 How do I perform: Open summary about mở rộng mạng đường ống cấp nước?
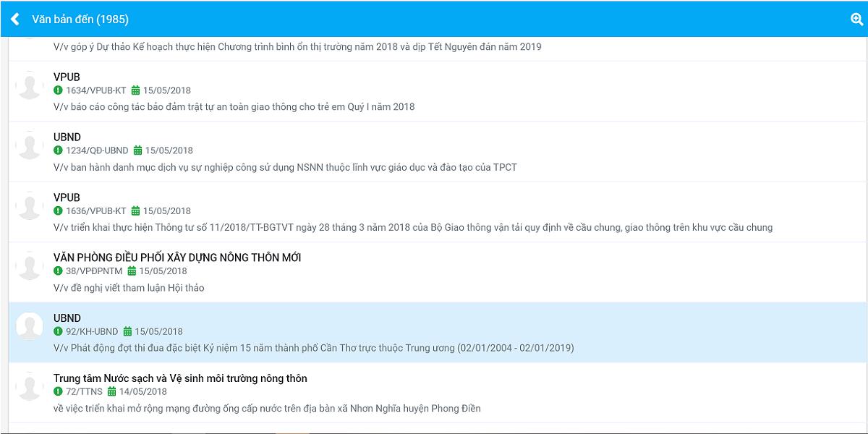tap(267, 409)
